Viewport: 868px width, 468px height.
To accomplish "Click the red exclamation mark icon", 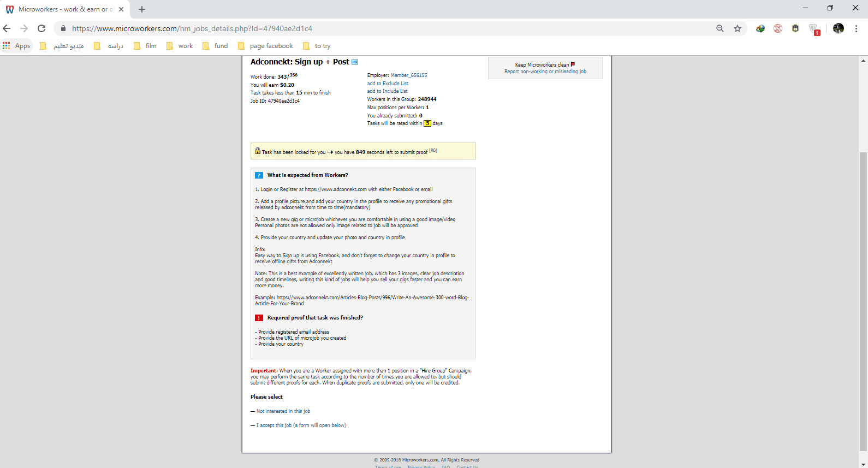I will 259,318.
